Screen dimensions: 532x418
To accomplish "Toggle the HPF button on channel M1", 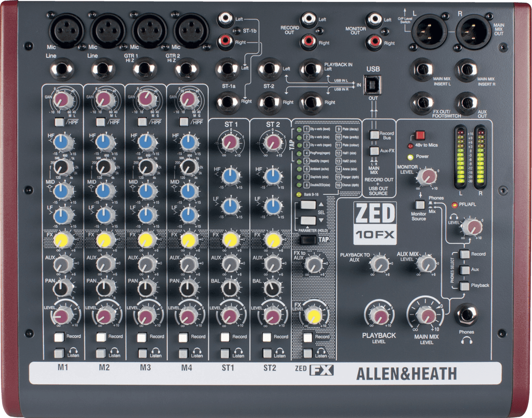I will coord(60,122).
